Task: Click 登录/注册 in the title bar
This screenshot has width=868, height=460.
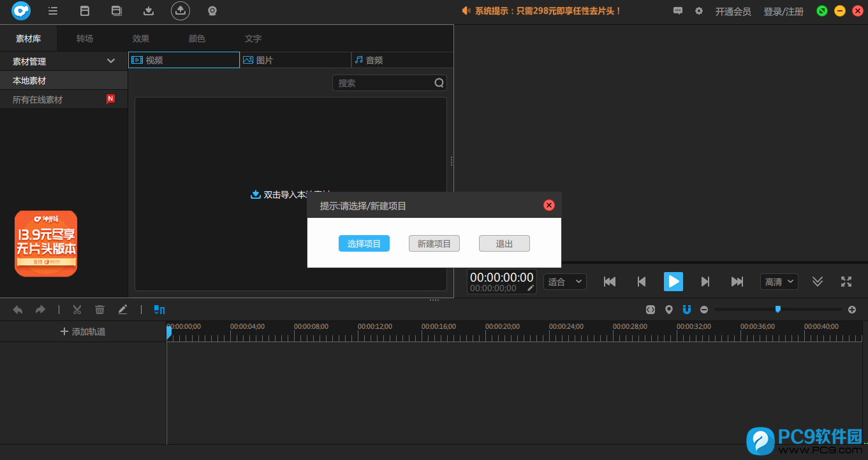Action: pyautogui.click(x=783, y=11)
